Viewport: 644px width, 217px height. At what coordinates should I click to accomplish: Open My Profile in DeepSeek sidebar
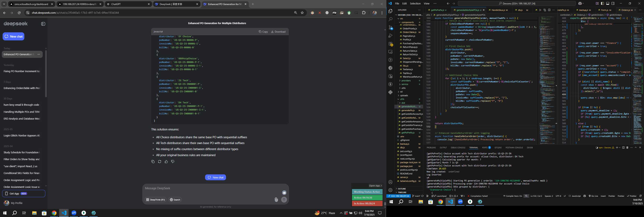tap(17, 203)
